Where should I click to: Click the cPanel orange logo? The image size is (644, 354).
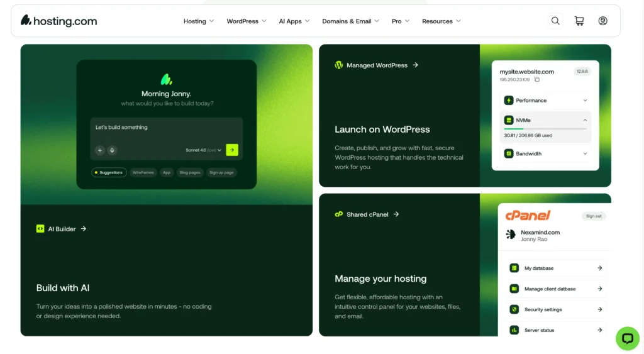[528, 215]
